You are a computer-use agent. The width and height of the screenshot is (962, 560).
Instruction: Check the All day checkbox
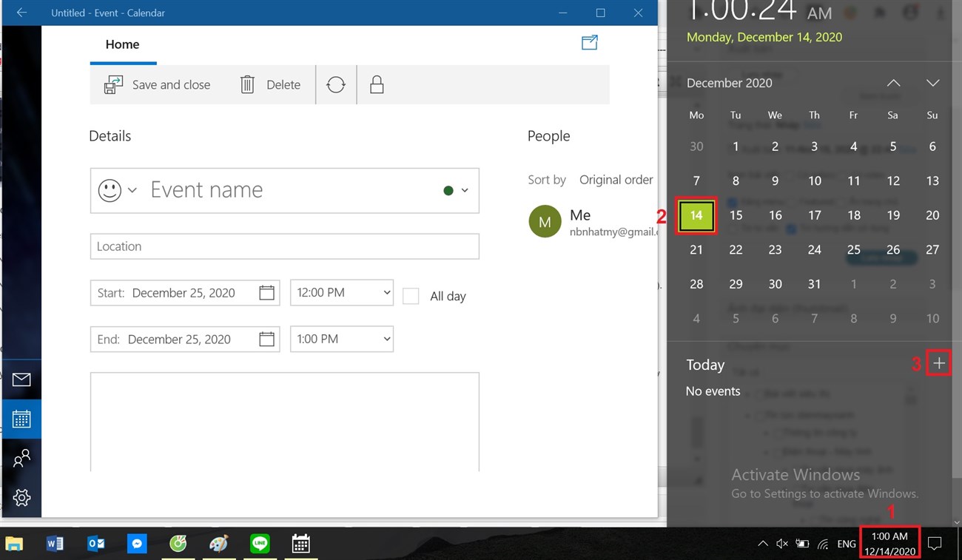(411, 296)
